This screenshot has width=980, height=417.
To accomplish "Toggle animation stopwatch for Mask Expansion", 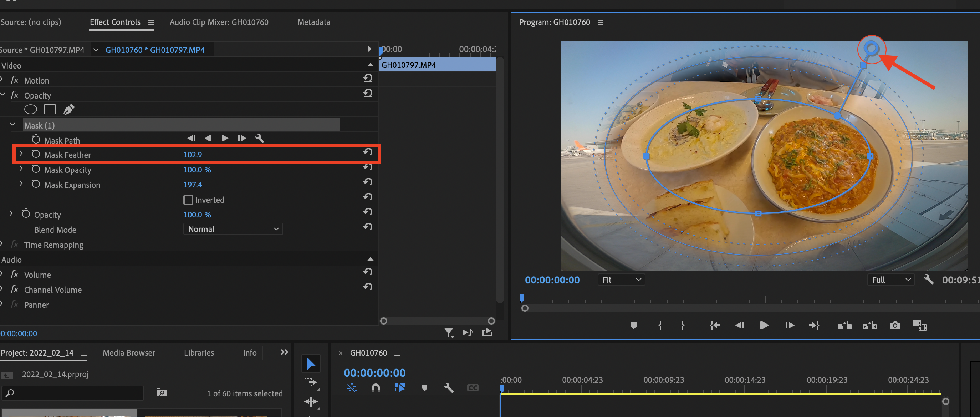I will coord(36,184).
